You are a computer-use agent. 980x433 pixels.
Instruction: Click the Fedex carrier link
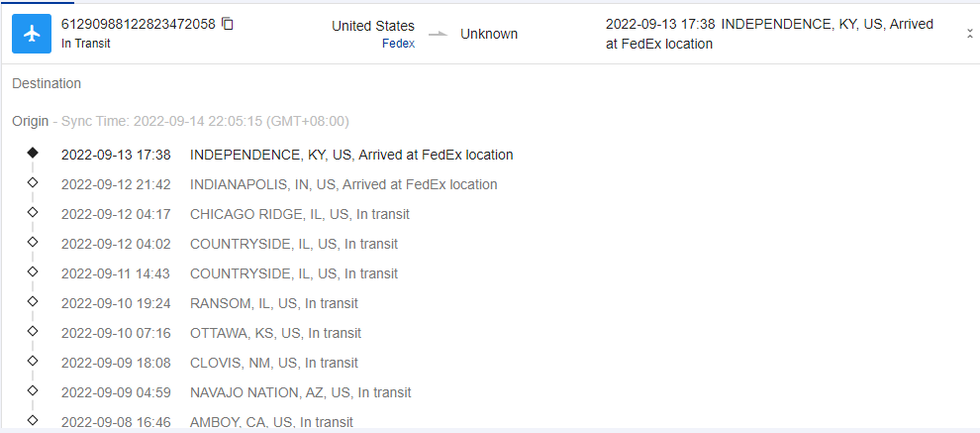coord(398,44)
